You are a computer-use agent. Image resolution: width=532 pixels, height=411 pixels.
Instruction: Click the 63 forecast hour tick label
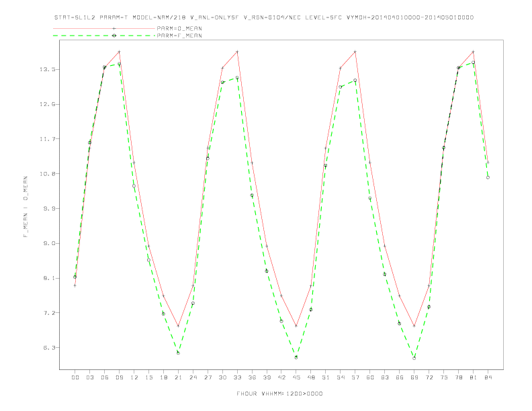pyautogui.click(x=385, y=377)
